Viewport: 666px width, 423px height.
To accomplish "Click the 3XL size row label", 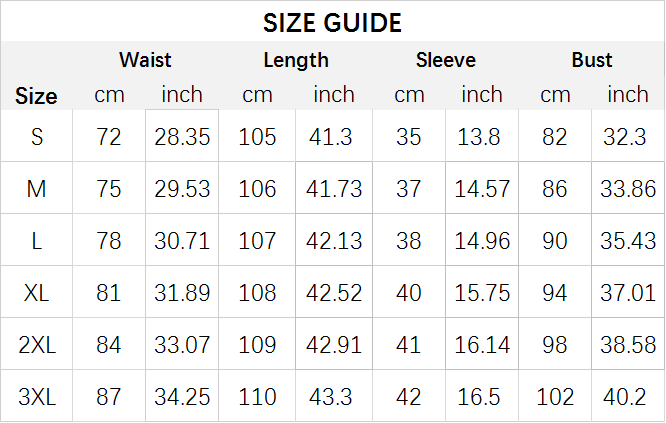I will click(x=37, y=397).
